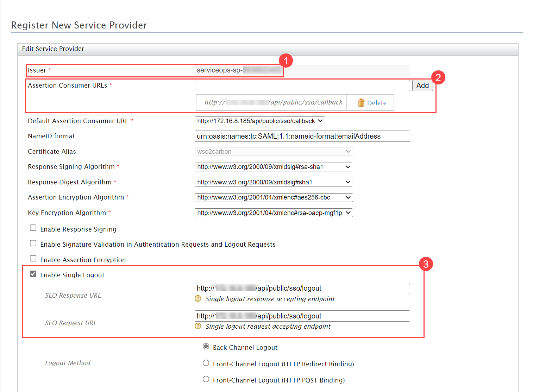Select Front-Channel Logout HTTP POST Binding

click(206, 379)
